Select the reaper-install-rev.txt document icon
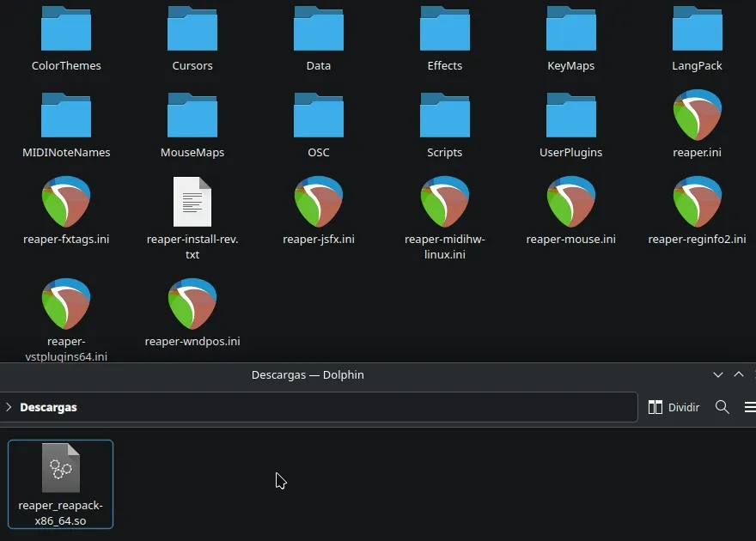756x541 pixels. point(192,201)
